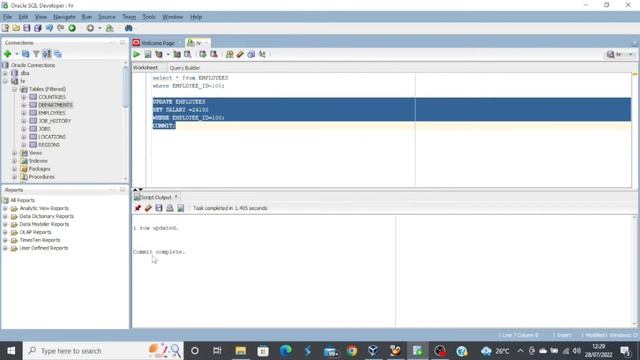Click green plus New Connection icon
640x360 pixels.
pos(7,54)
